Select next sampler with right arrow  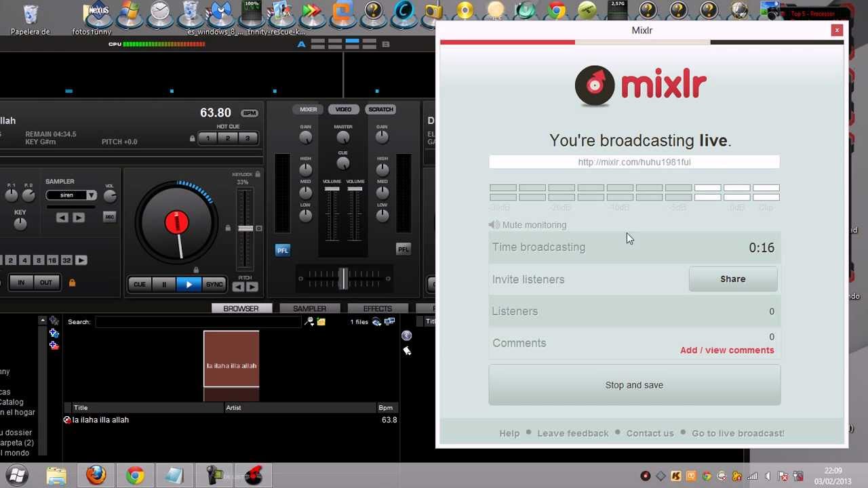pyautogui.click(x=79, y=218)
